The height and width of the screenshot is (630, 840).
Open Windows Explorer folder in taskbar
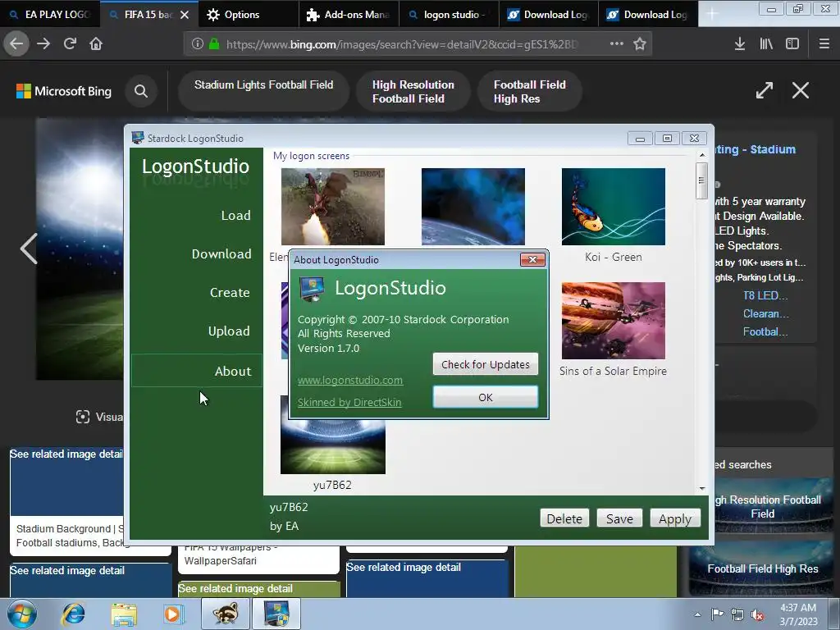(x=124, y=614)
